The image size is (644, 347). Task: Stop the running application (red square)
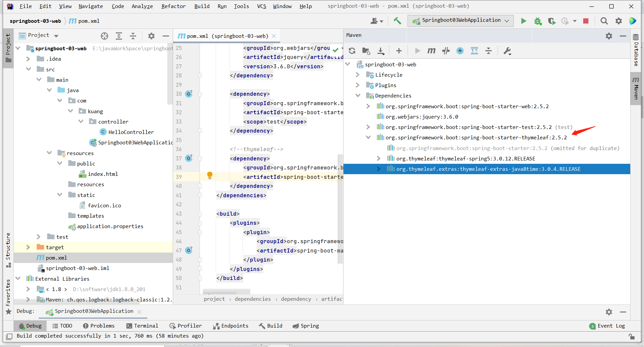tap(586, 21)
